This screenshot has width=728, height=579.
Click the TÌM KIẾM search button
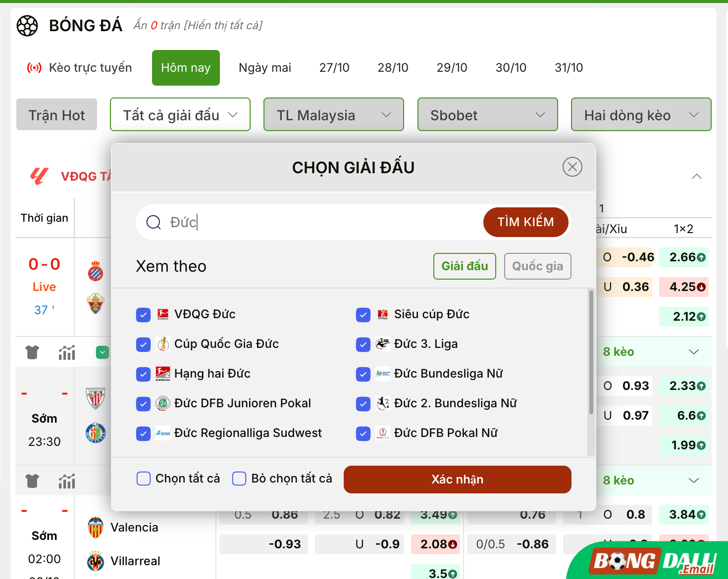pyautogui.click(x=525, y=222)
